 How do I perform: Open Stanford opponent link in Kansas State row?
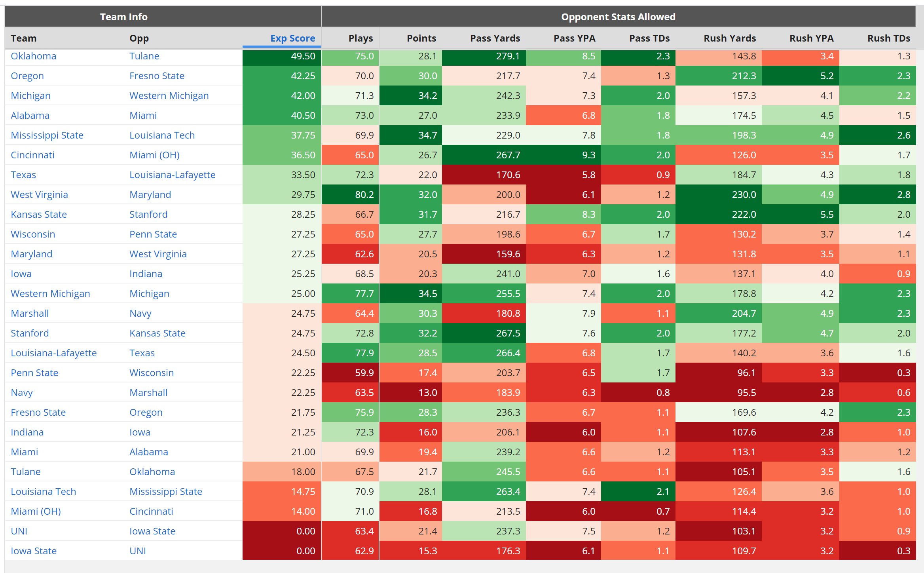[149, 214]
